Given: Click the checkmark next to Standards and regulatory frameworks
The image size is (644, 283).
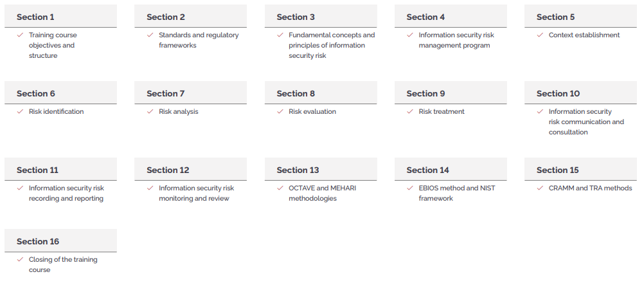Looking at the screenshot, I should [x=150, y=35].
